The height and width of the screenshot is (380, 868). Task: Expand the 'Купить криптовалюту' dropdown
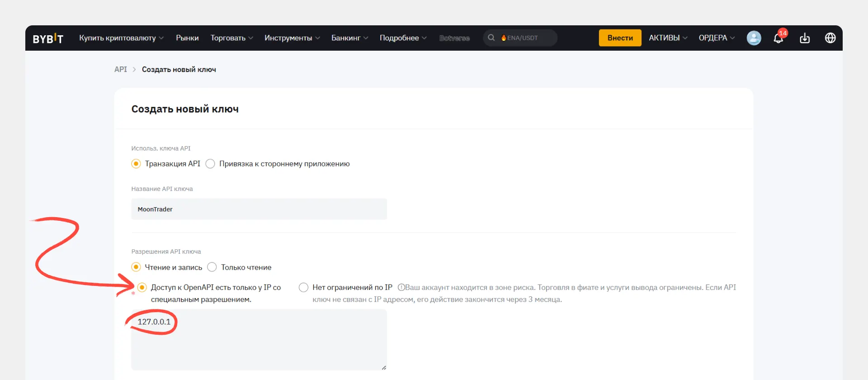pyautogui.click(x=121, y=38)
